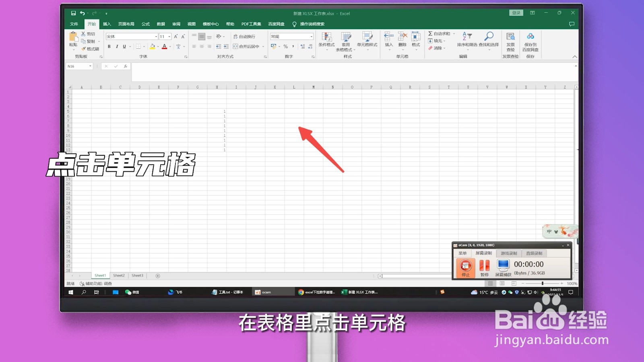Click the 停止 stop button in oCam
The width and height of the screenshot is (644, 362).
[465, 267]
